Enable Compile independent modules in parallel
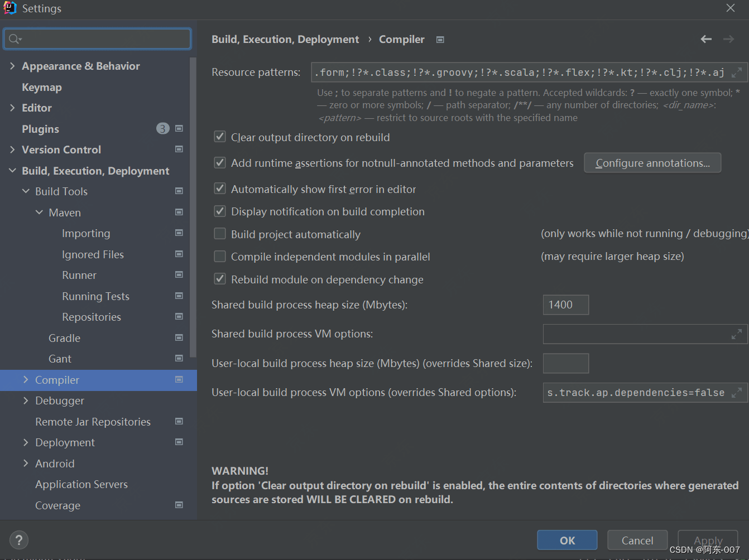749x560 pixels. [220, 257]
